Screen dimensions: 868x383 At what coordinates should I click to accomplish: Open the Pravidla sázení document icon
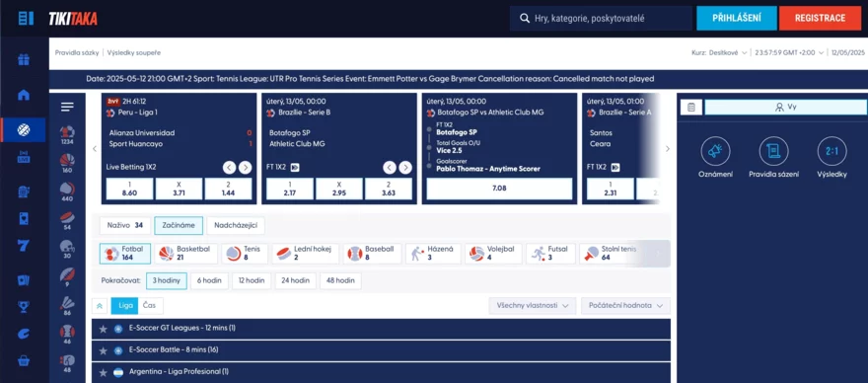(773, 151)
